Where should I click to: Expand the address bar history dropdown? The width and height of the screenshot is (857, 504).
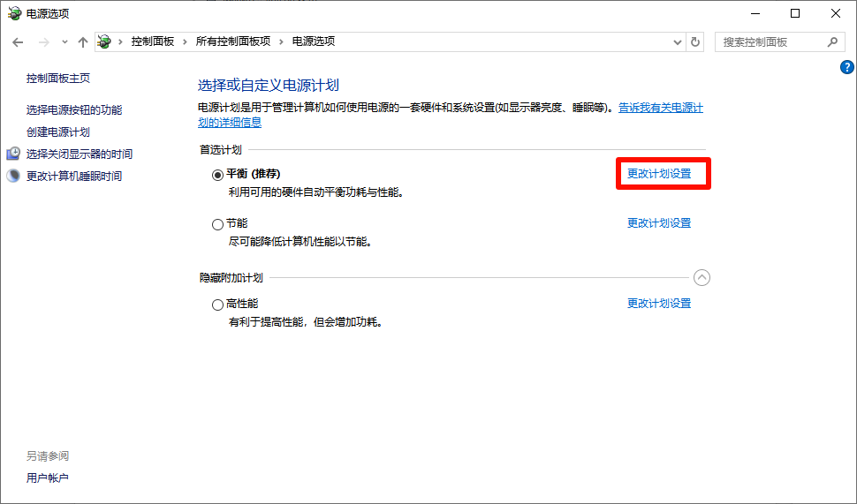click(677, 42)
